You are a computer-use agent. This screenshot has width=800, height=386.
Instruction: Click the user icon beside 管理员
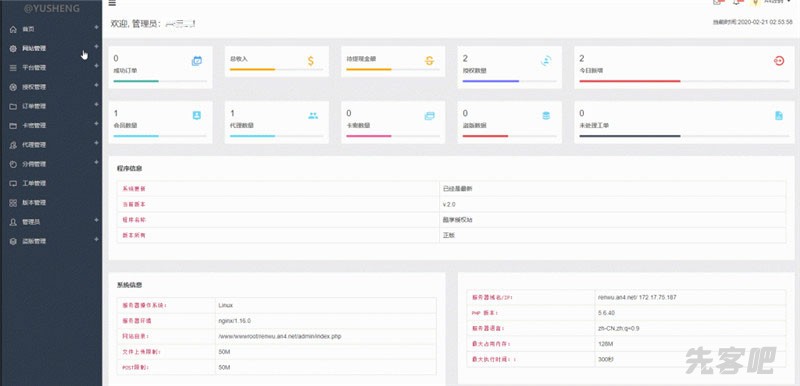(x=13, y=222)
